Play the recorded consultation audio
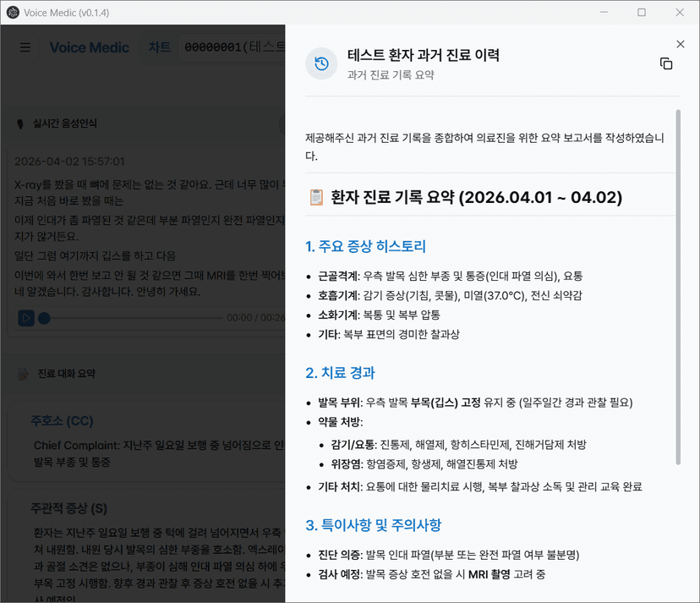 point(26,318)
